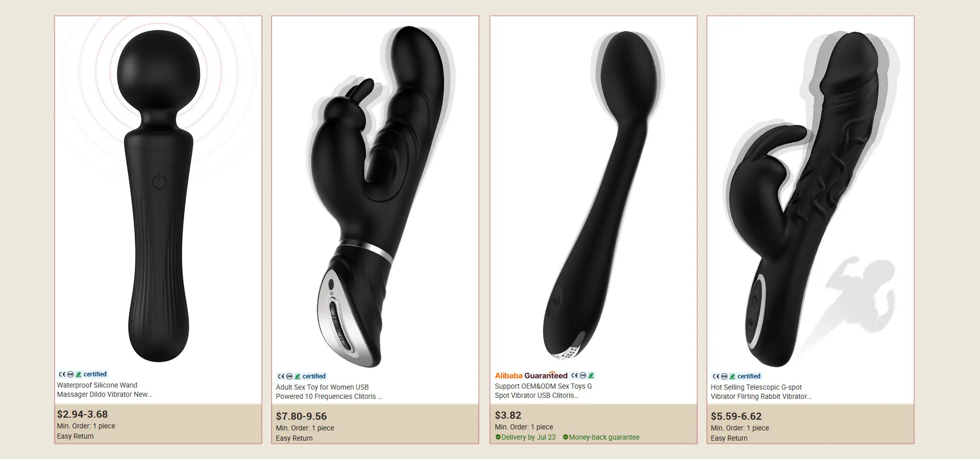Click the fourth product's image thumbnail
980x459 pixels.
pos(811,194)
